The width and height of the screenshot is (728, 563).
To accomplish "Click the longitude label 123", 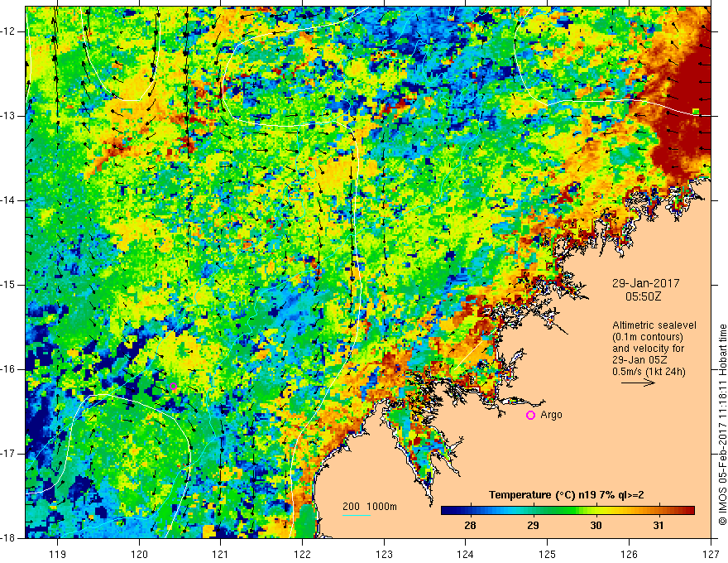I will (x=384, y=554).
